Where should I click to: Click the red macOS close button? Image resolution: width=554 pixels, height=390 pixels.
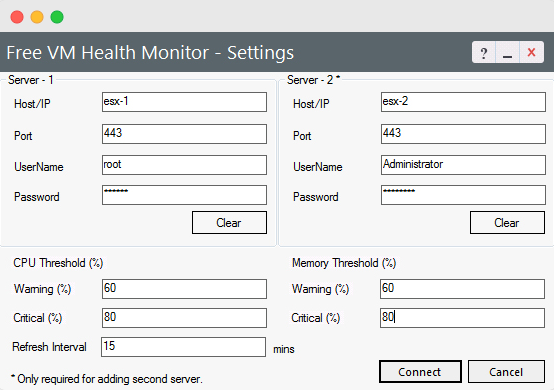[x=17, y=17]
